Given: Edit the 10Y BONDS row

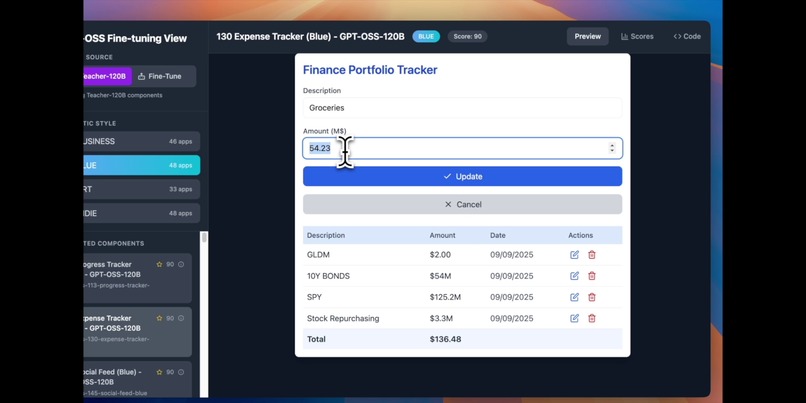Looking at the screenshot, I should tap(574, 276).
